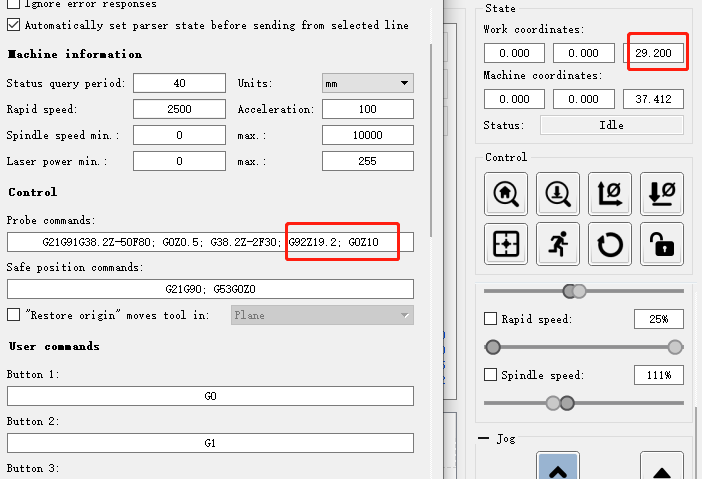702x479 pixels.
Task: Click the Rapid speed slider left handle
Action: (493, 347)
